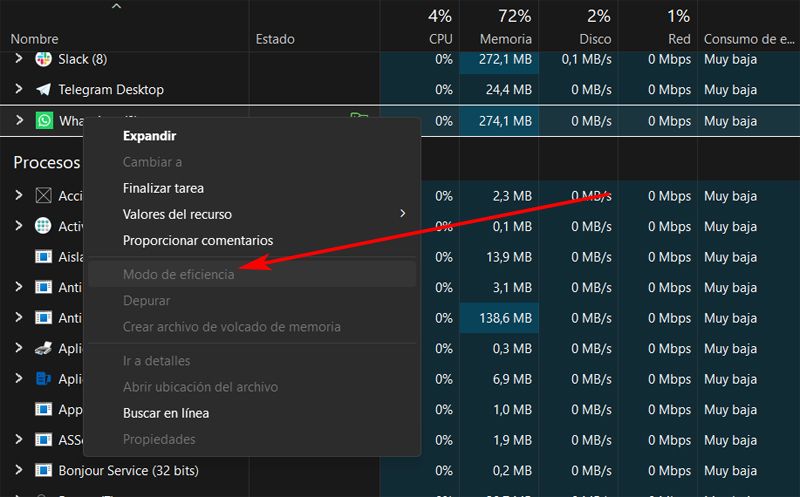800x497 pixels.
Task: Click Muy baja energy value in Bonjour row
Action: 730,470
